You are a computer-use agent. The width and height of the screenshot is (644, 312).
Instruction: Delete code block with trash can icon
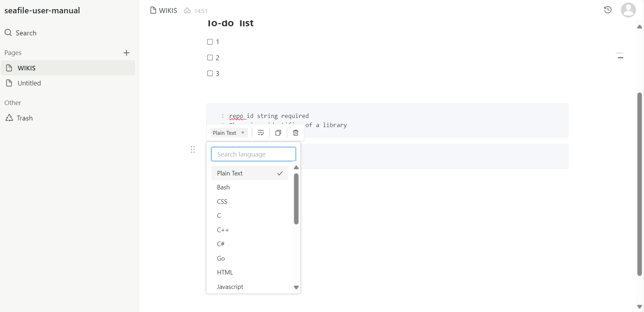click(296, 133)
